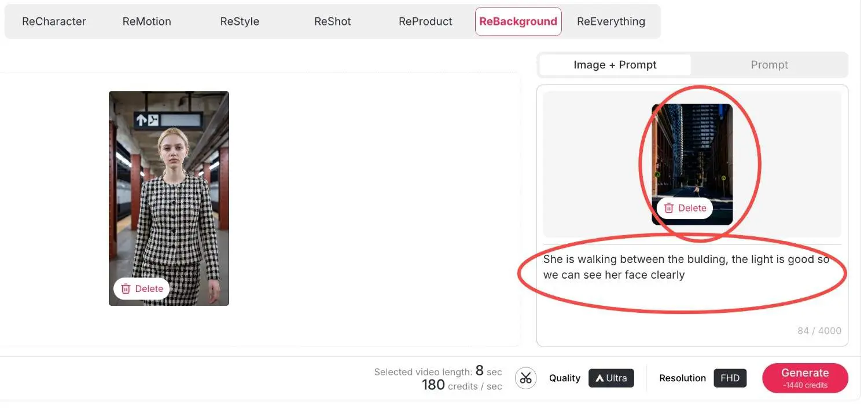The height and width of the screenshot is (413, 868).
Task: Open the ReCharacter tab
Action: coord(54,21)
